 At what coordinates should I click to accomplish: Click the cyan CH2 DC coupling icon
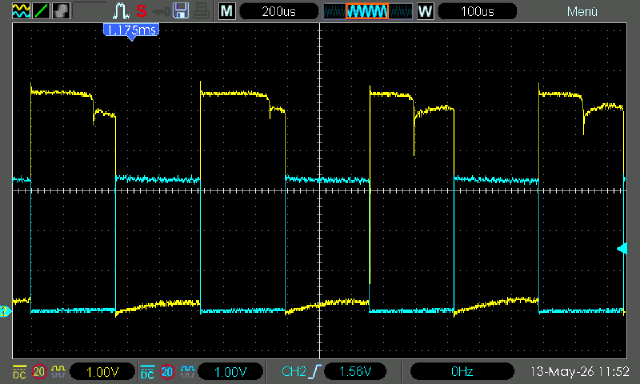[147, 372]
